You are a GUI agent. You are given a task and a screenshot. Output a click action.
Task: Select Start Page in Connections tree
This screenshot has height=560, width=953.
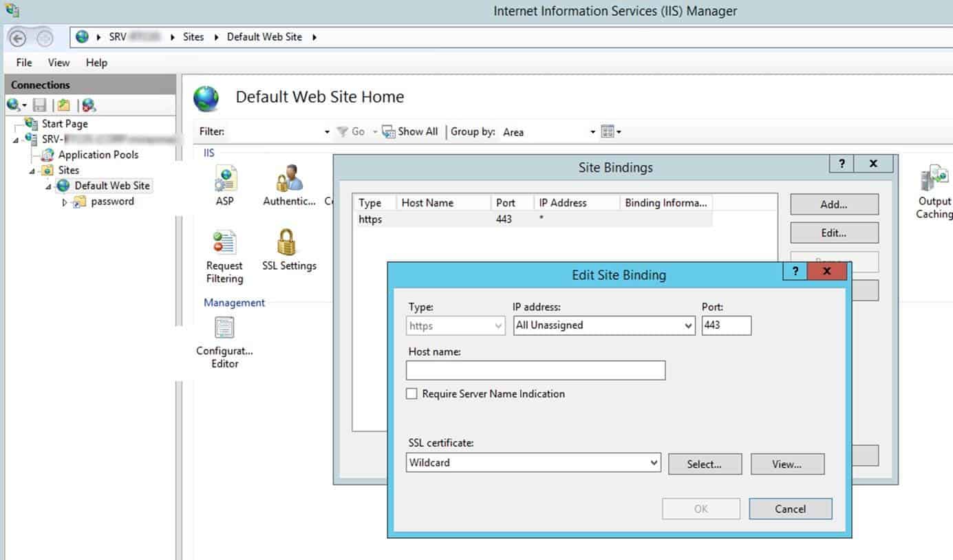(x=65, y=124)
